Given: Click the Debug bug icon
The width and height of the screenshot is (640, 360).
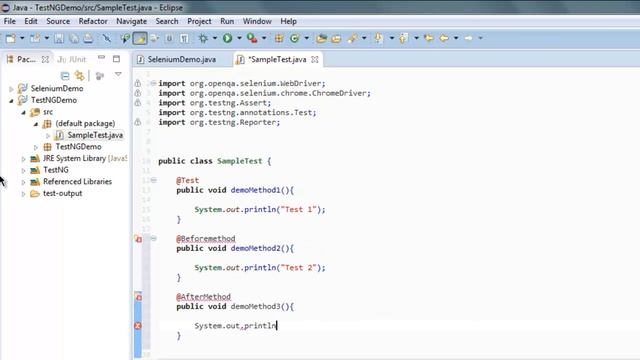Looking at the screenshot, I should pos(203,38).
